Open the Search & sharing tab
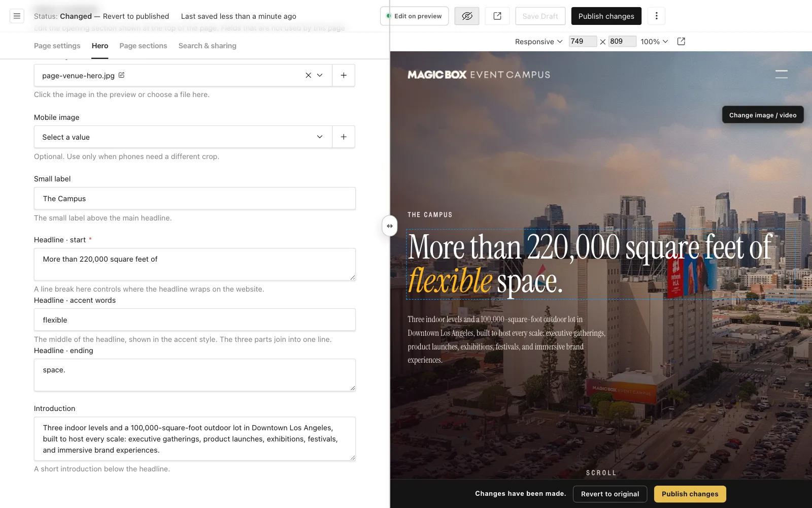The height and width of the screenshot is (508, 812). click(208, 46)
